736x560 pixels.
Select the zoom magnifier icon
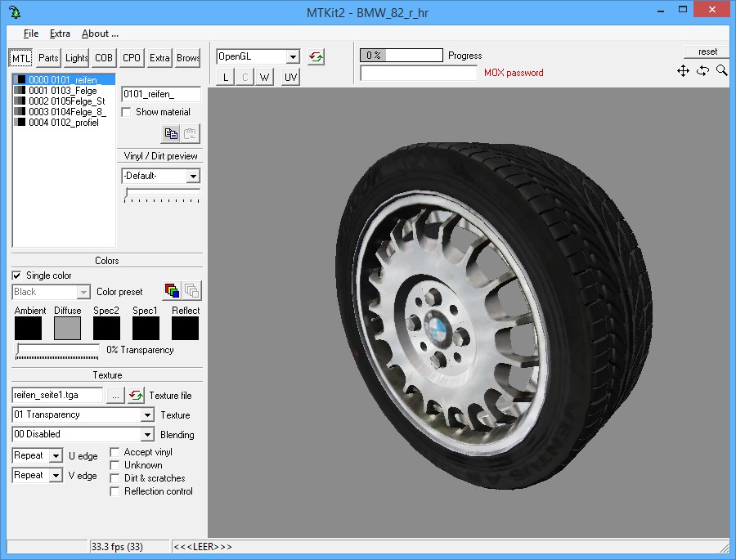(x=721, y=71)
